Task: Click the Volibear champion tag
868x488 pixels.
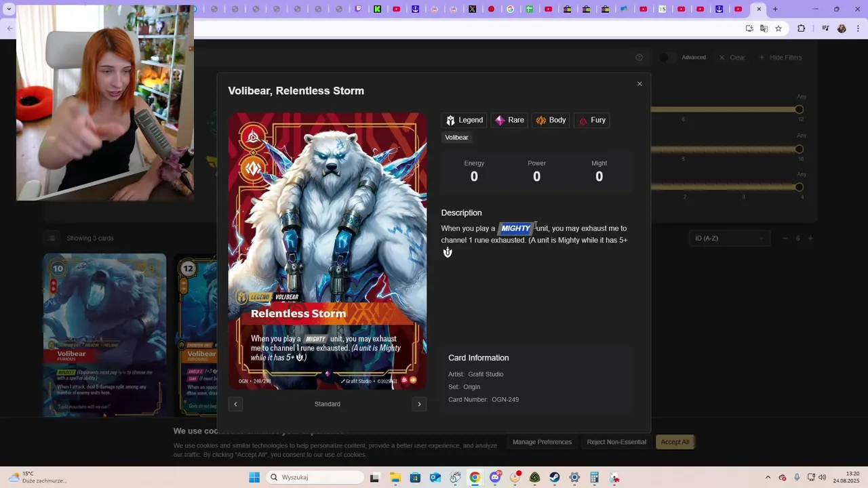Action: coord(456,138)
